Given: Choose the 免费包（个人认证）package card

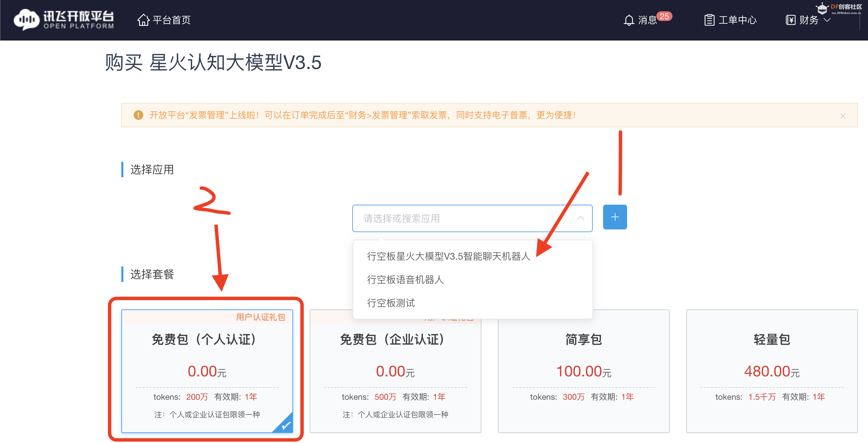Looking at the screenshot, I should (207, 371).
